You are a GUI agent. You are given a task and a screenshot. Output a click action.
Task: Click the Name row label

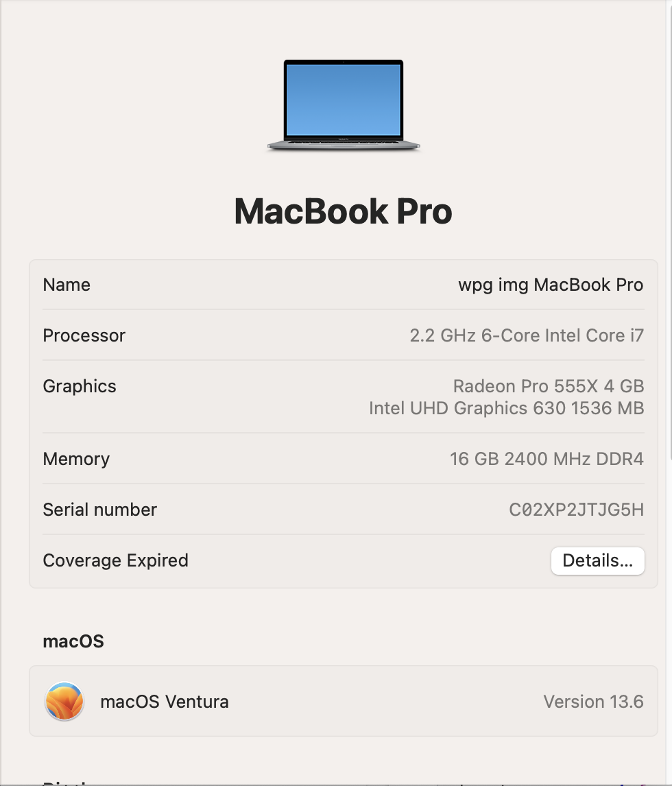[x=67, y=285]
